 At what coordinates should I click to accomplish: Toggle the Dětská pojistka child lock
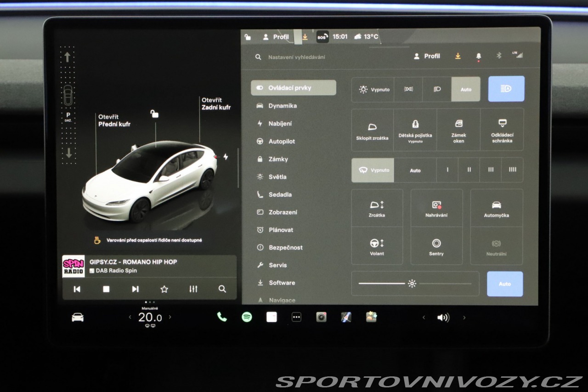[x=415, y=130]
